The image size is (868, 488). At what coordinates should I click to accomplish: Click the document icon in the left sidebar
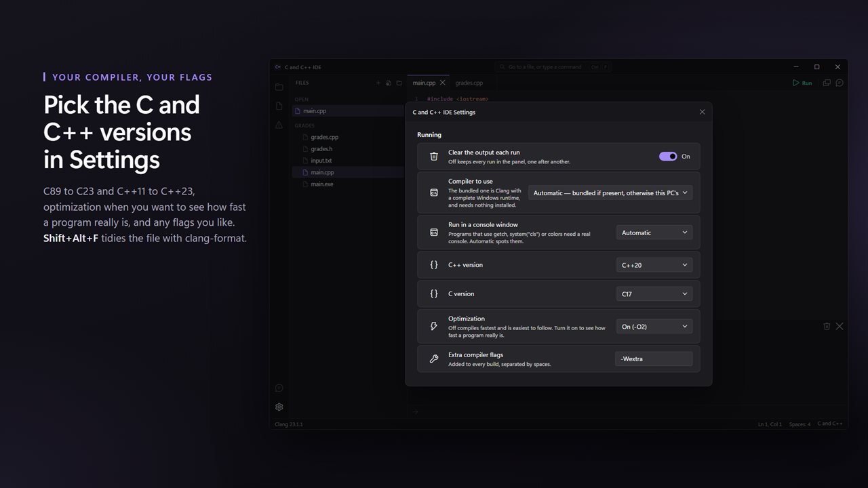(x=279, y=106)
